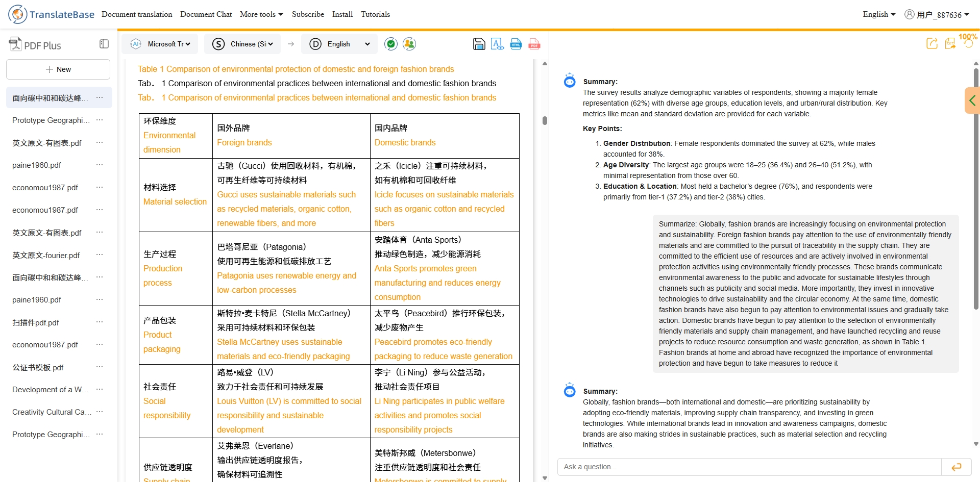Collapse the chat panel with orange arrow
The height and width of the screenshot is (482, 980).
[x=972, y=100]
